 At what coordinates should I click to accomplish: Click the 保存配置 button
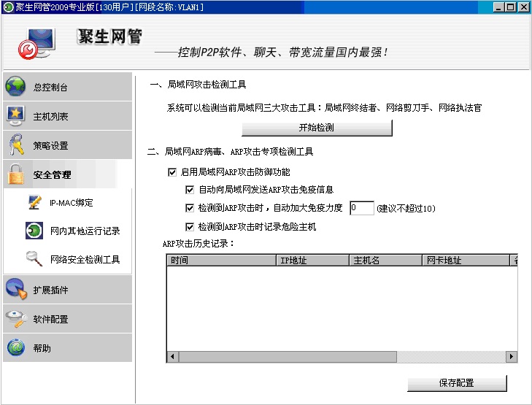pyautogui.click(x=457, y=383)
